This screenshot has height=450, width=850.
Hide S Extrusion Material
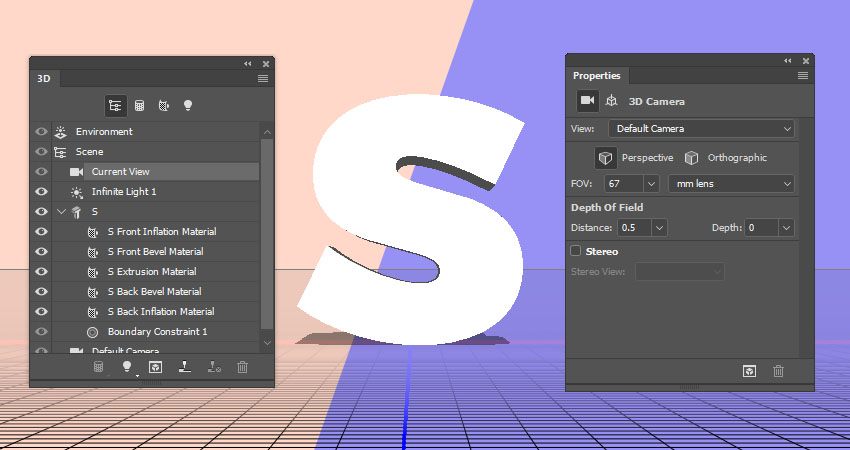(41, 272)
